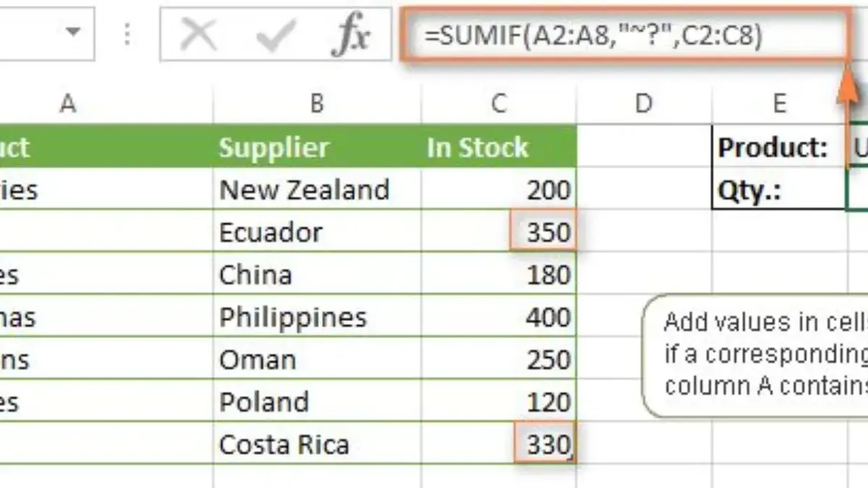Select the Philippines cell
The image size is (868, 488).
[x=317, y=317]
